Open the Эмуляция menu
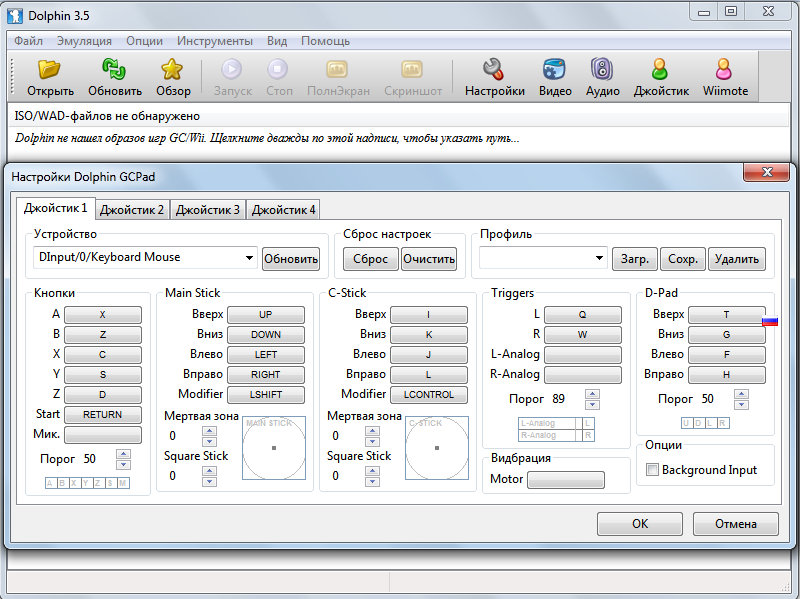Viewport: 800px width, 599px height. tap(84, 41)
